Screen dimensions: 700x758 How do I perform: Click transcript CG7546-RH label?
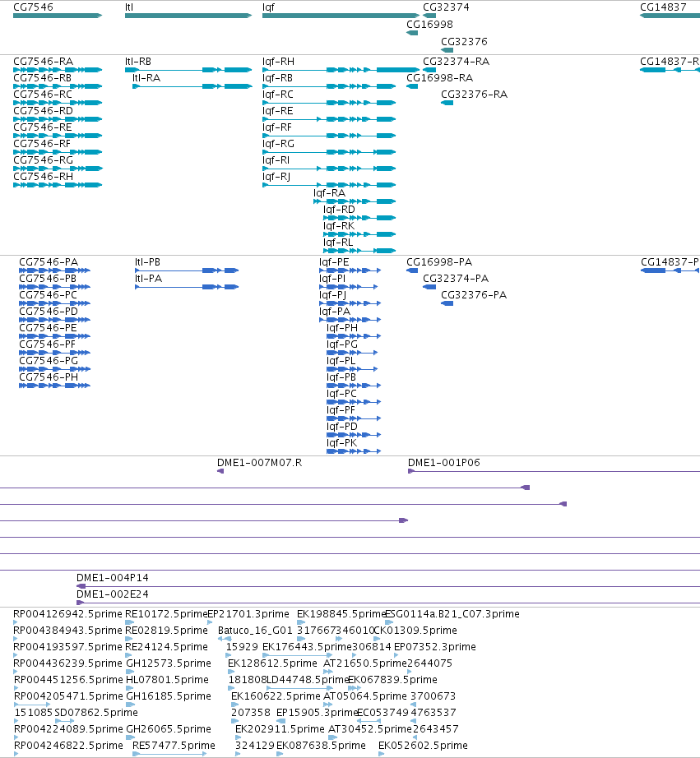point(43,177)
